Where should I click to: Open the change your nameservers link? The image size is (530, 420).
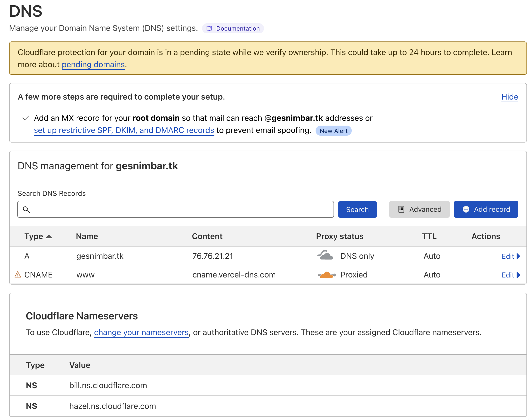tap(141, 332)
